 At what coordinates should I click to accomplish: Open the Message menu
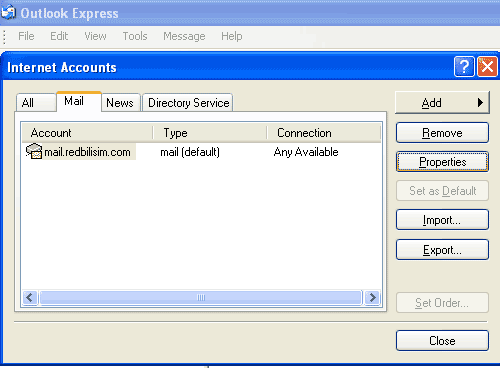(184, 36)
